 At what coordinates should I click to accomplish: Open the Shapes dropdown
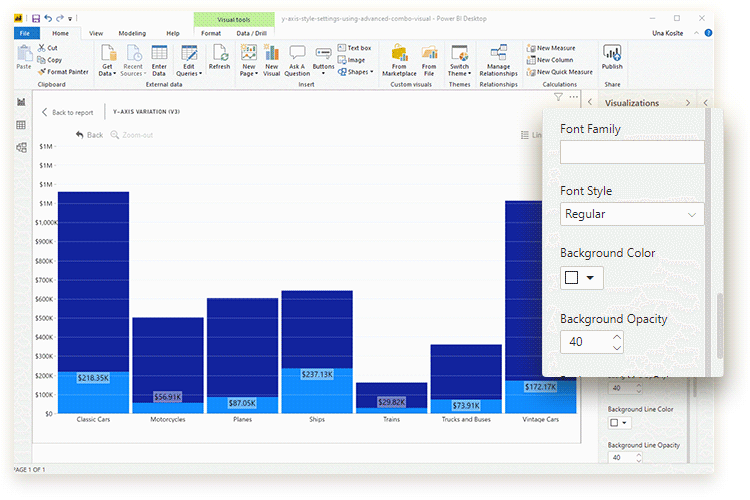(355, 72)
